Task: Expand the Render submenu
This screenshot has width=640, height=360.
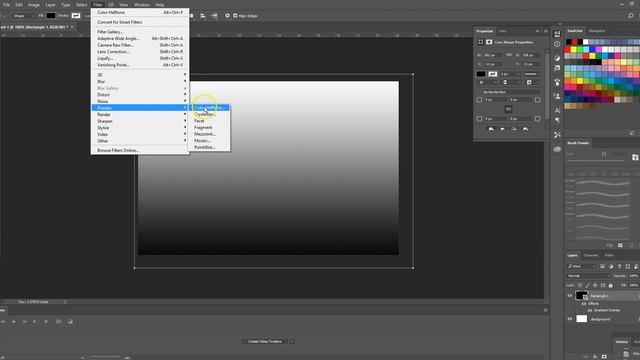Action: coord(139,115)
